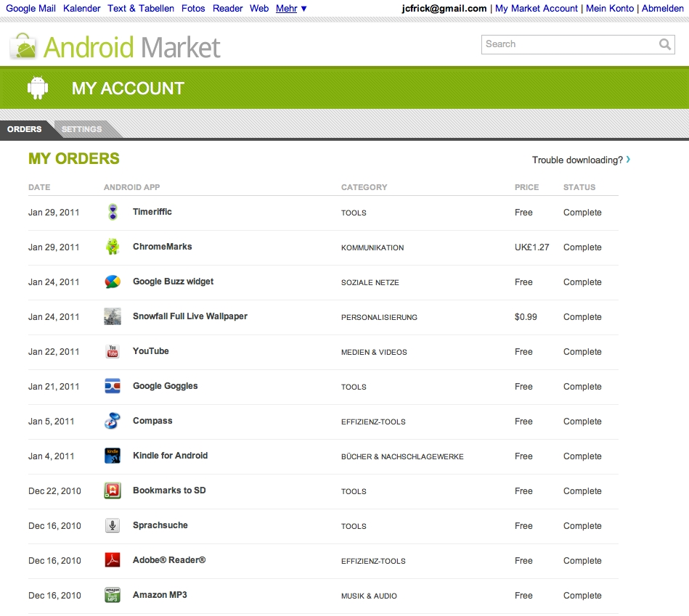This screenshot has height=616, width=689.
Task: Open the ChromeMarks app name link
Action: click(x=162, y=246)
